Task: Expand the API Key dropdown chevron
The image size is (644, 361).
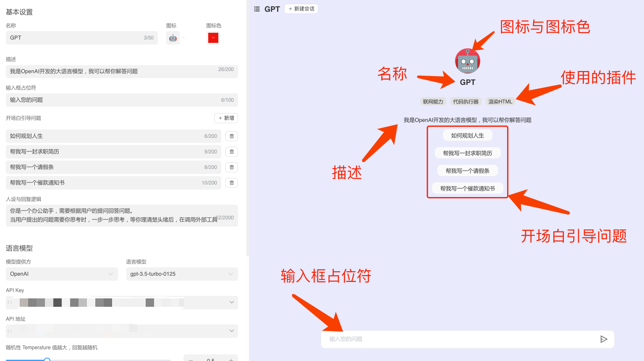Action: tap(231, 302)
